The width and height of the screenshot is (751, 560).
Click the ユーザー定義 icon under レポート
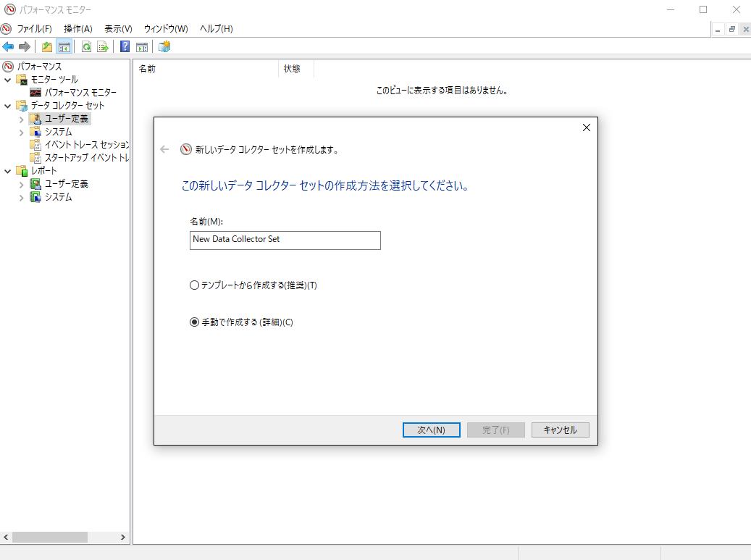click(x=35, y=184)
